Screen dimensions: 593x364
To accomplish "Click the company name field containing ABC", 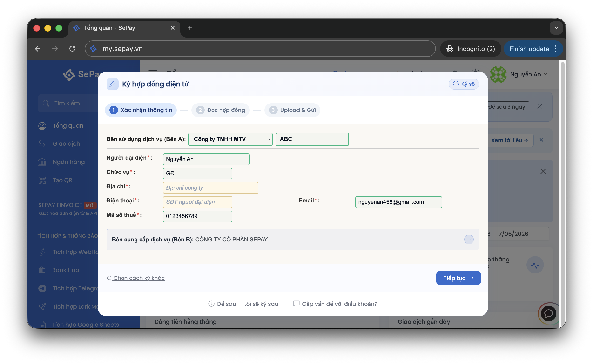I will (312, 139).
